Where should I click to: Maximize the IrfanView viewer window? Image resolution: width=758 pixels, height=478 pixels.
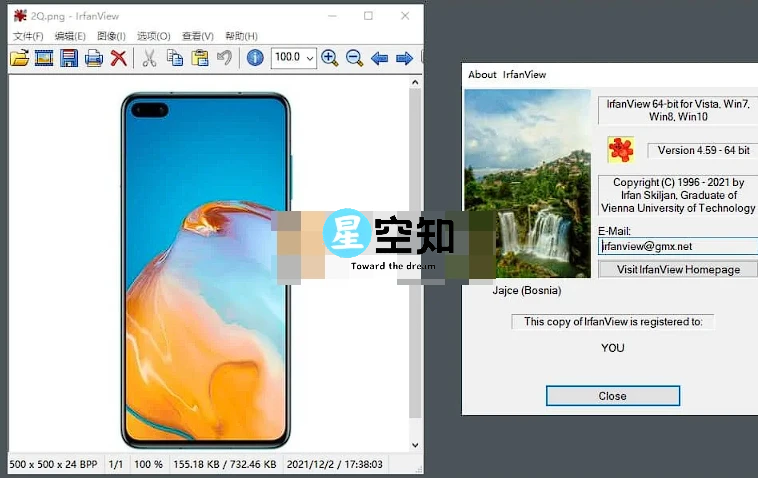tap(368, 16)
